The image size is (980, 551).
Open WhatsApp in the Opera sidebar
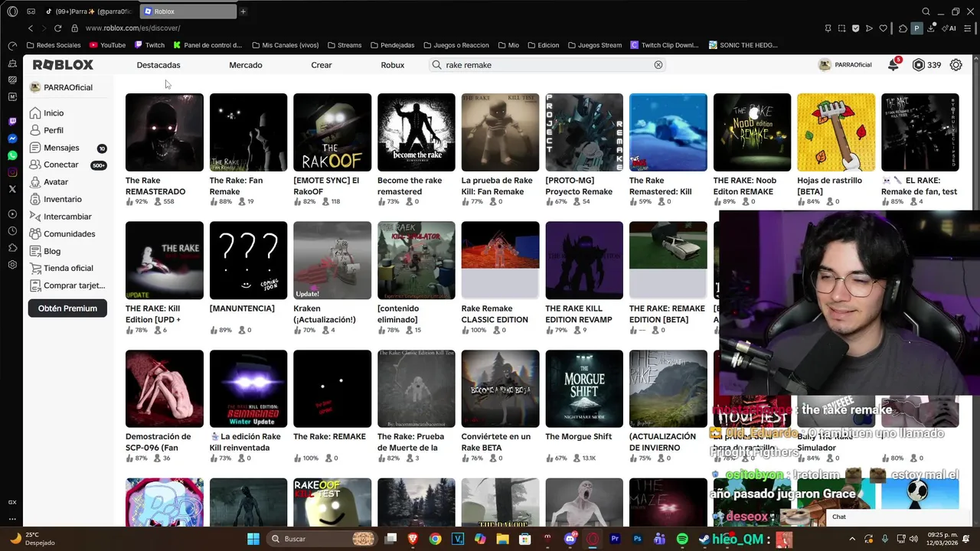pyautogui.click(x=12, y=155)
